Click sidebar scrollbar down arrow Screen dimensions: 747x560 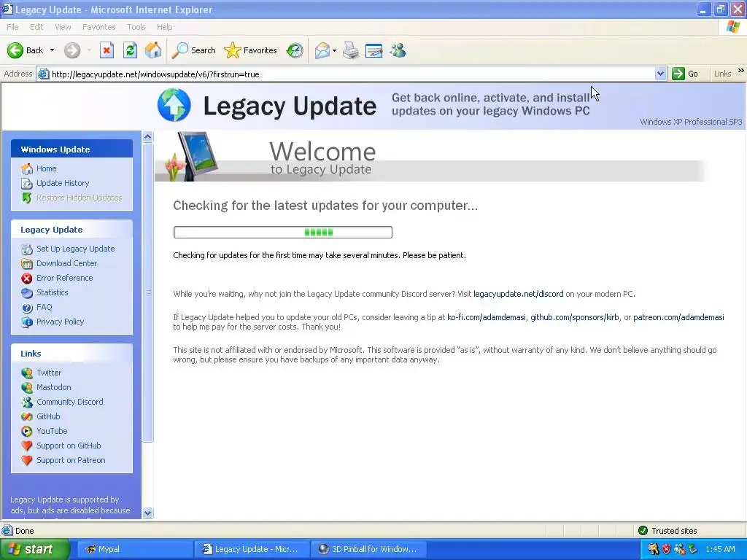coord(147,513)
